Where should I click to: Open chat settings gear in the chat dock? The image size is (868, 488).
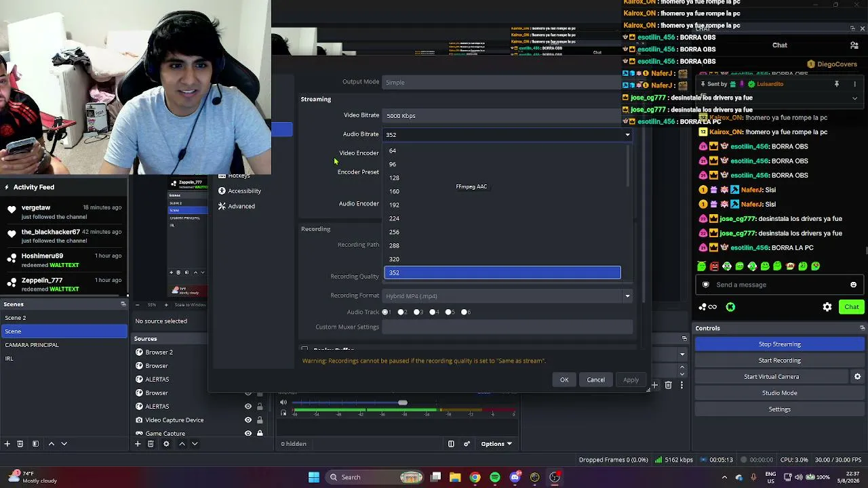click(x=827, y=307)
